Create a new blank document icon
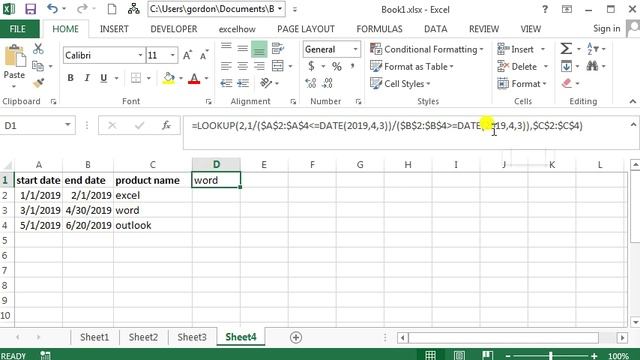640x360 pixels. [x=112, y=9]
